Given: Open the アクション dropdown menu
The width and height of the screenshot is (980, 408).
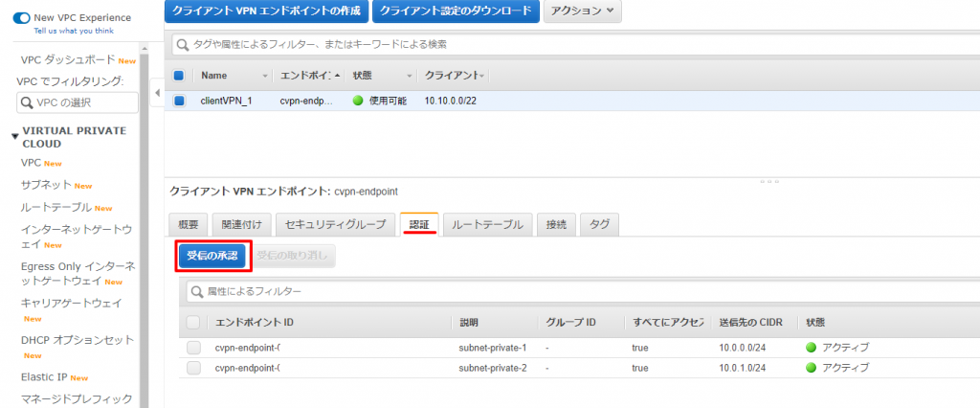Looking at the screenshot, I should [583, 11].
